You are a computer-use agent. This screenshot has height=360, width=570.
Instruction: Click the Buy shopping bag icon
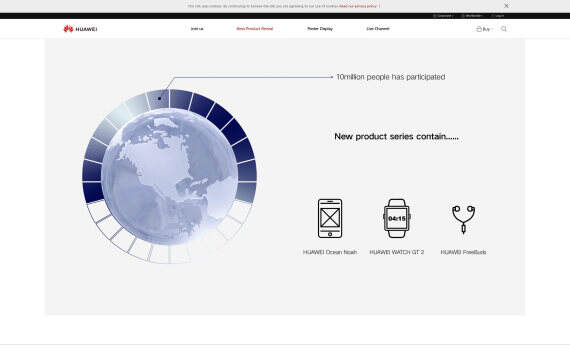point(479,29)
